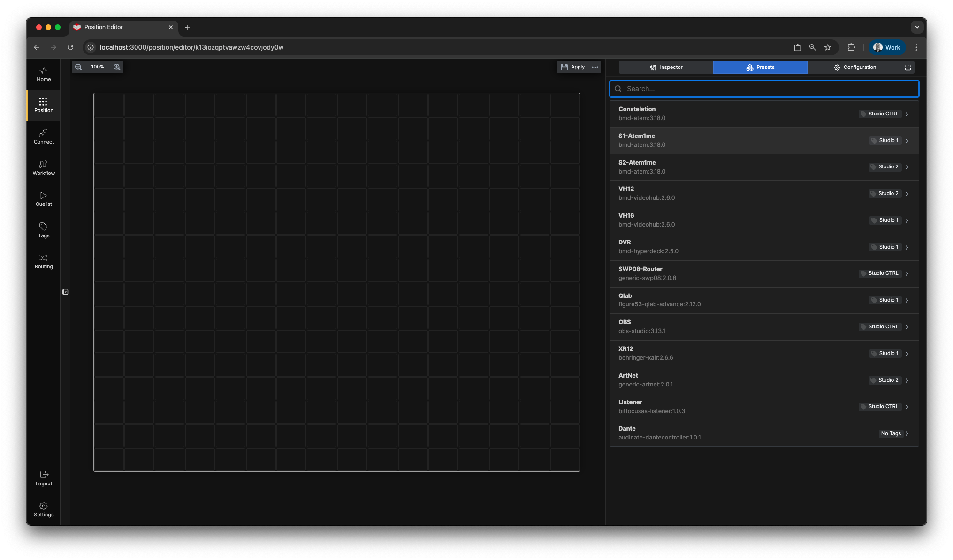Expand the Constelation preset

tap(764, 114)
